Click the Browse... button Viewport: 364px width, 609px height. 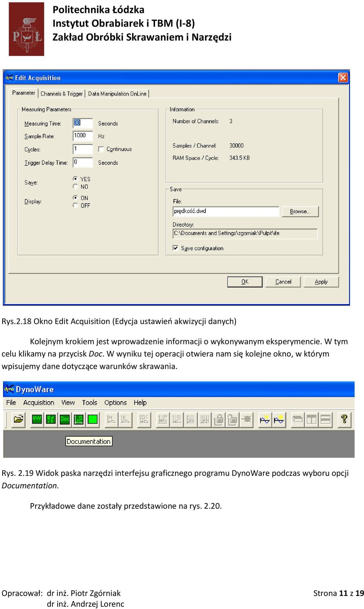pos(300,211)
